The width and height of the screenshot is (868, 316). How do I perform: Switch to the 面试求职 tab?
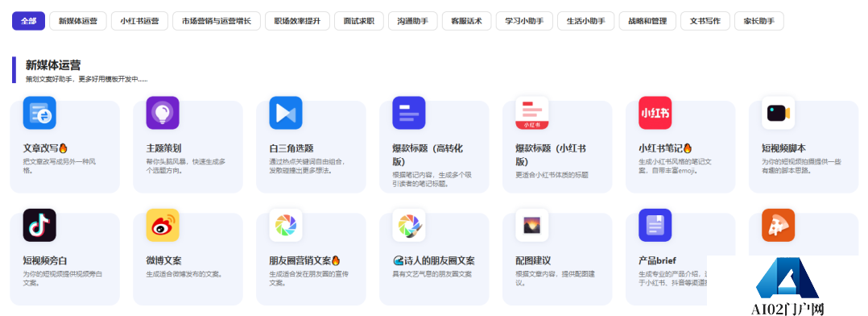tap(359, 21)
